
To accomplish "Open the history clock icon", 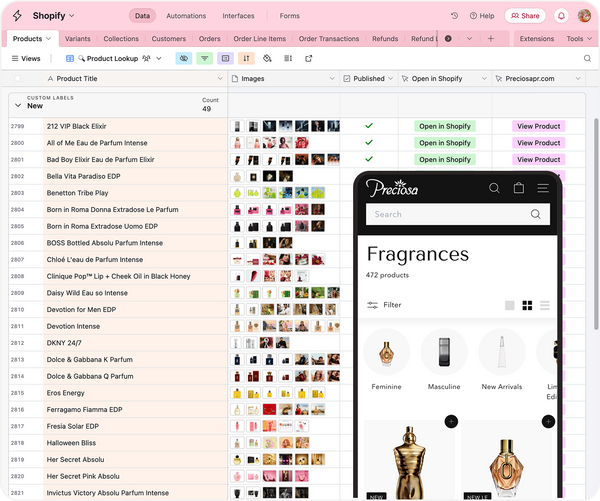I will [x=455, y=16].
